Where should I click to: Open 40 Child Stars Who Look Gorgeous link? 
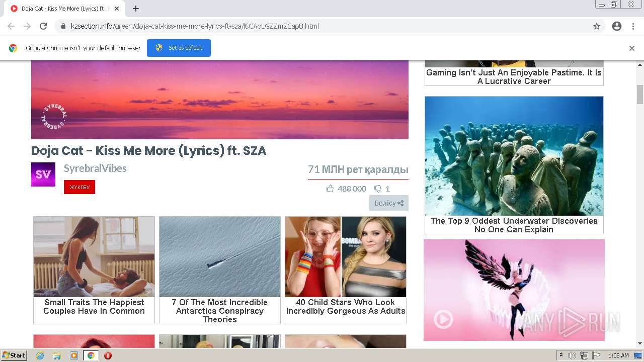coord(346,307)
